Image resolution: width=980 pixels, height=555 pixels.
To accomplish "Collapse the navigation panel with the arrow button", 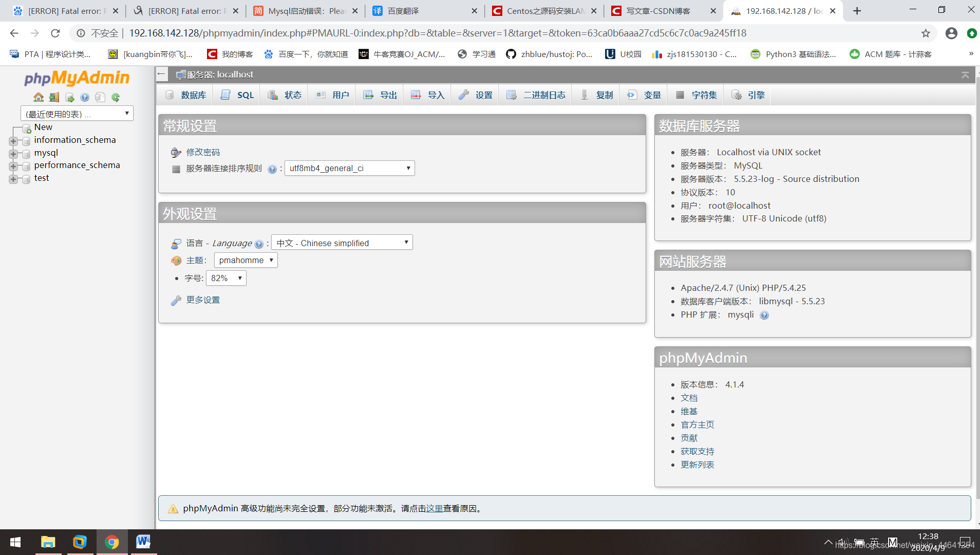I will 162,74.
